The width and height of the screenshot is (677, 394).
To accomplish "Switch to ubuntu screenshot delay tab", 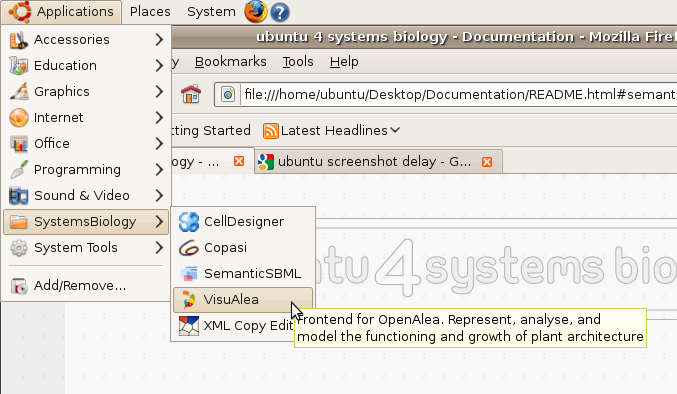I will coord(378,162).
